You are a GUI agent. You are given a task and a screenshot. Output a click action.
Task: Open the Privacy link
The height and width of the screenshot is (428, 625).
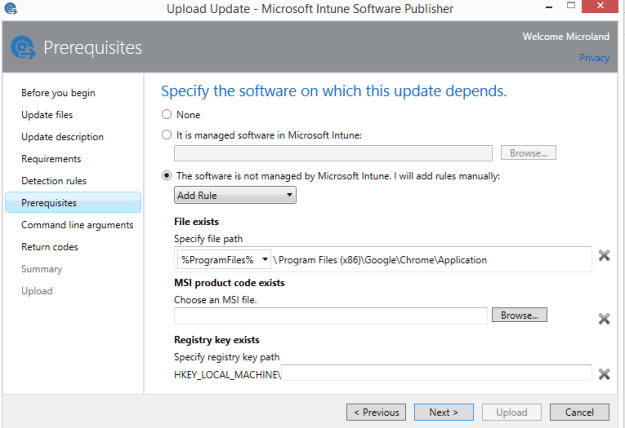(594, 58)
